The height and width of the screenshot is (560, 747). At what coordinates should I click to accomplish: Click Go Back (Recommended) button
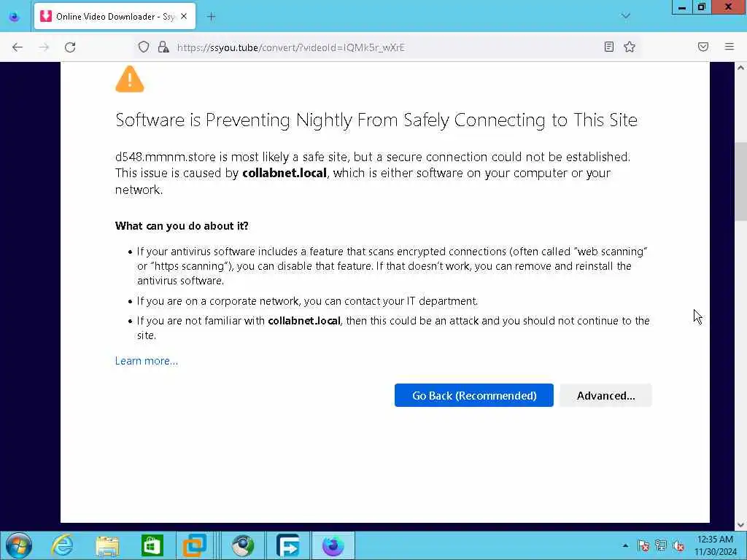tap(474, 395)
